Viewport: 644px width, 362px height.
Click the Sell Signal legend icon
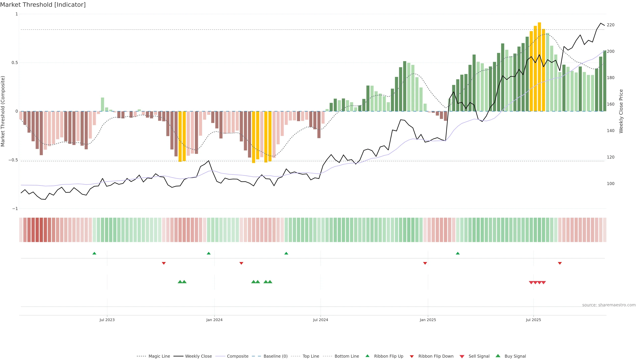pyautogui.click(x=462, y=356)
